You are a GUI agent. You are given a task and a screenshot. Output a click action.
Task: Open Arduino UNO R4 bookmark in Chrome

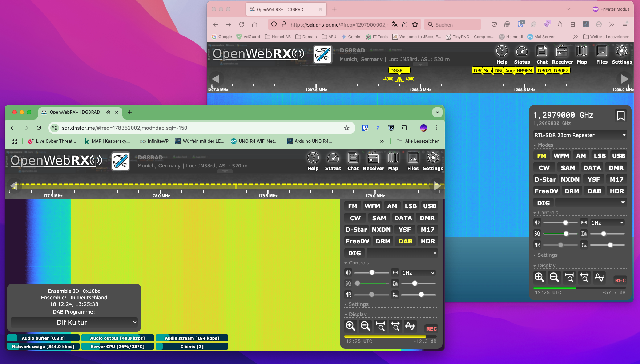click(x=309, y=141)
